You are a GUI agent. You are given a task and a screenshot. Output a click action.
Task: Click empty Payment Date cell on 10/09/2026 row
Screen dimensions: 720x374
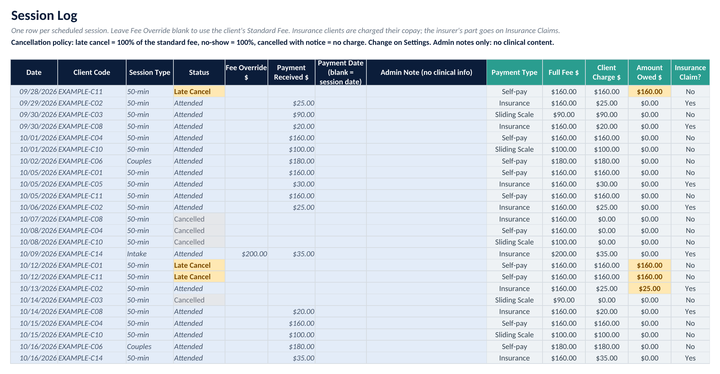point(341,254)
